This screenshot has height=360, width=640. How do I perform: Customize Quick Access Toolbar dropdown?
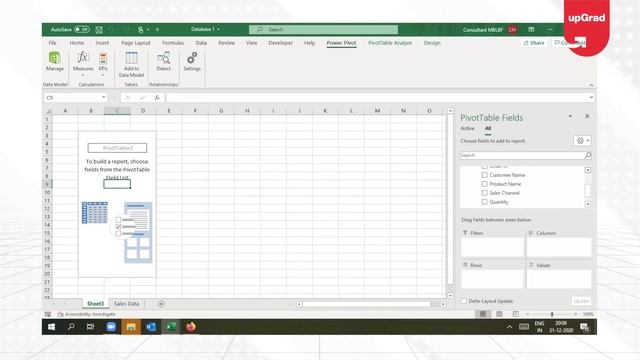pyautogui.click(x=157, y=29)
